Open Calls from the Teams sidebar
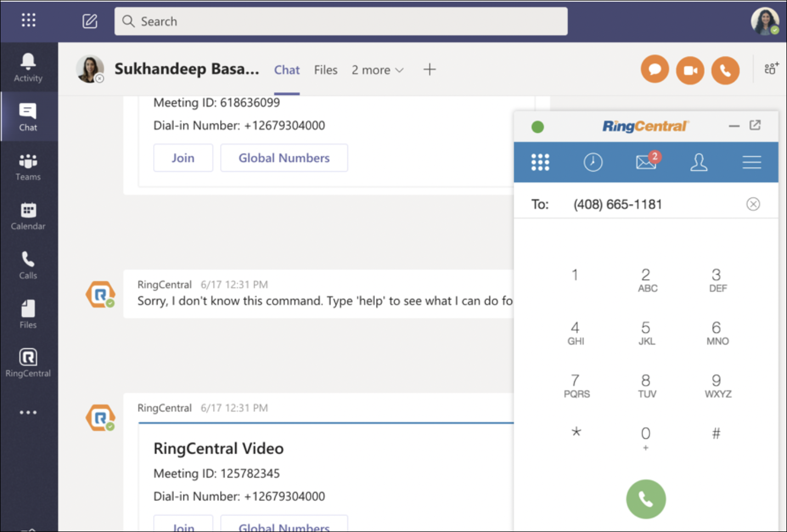787x532 pixels. (27, 265)
